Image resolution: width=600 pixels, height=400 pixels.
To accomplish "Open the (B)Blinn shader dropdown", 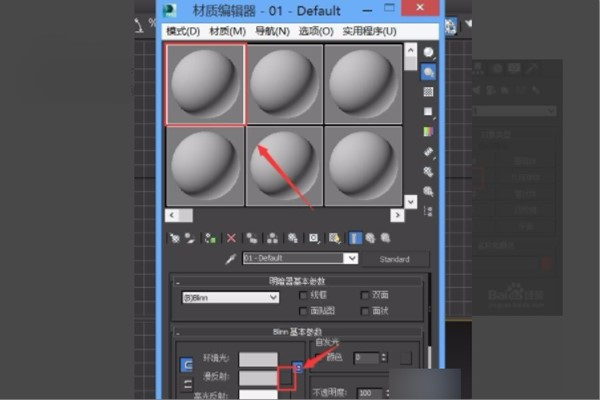I will (230, 297).
